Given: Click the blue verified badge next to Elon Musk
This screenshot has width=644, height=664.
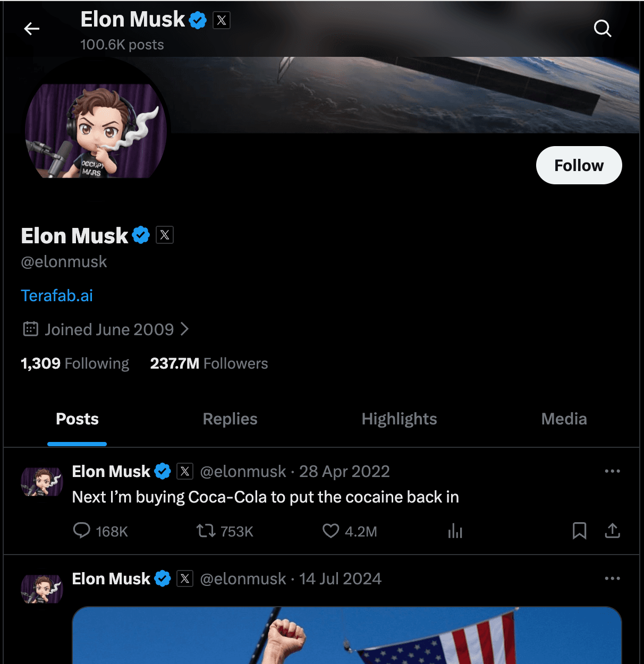Looking at the screenshot, I should tap(140, 235).
